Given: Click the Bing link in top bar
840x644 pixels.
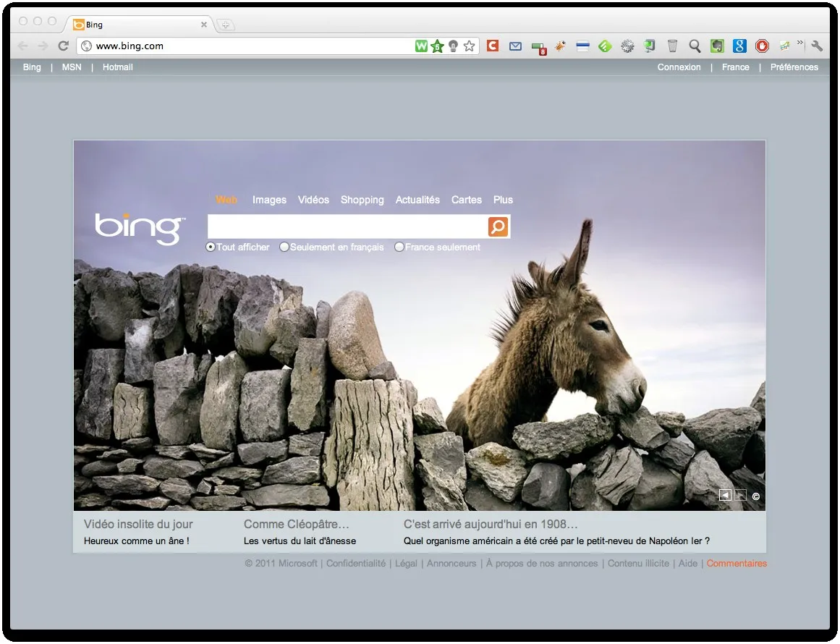Looking at the screenshot, I should (32, 67).
